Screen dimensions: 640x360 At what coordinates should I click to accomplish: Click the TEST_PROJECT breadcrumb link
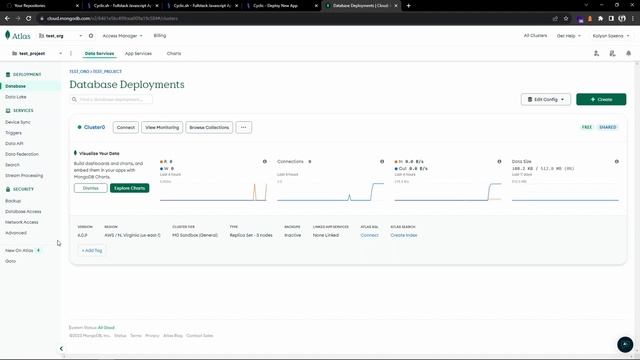pos(107,71)
